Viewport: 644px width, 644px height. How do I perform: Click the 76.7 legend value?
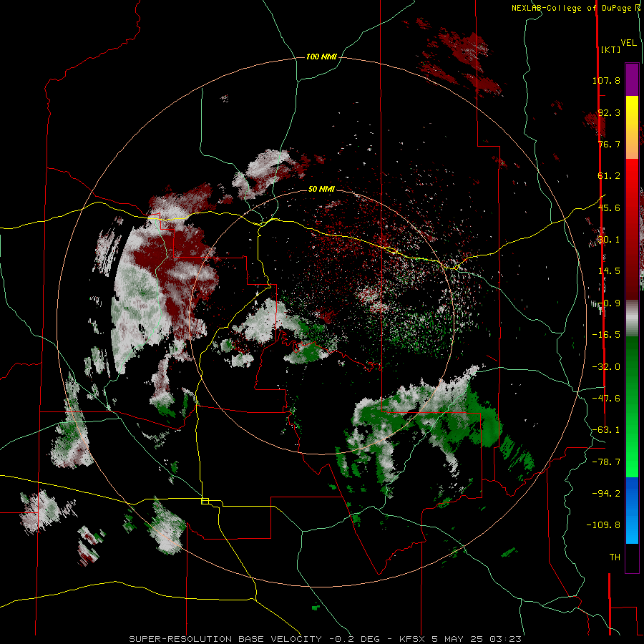(x=609, y=144)
